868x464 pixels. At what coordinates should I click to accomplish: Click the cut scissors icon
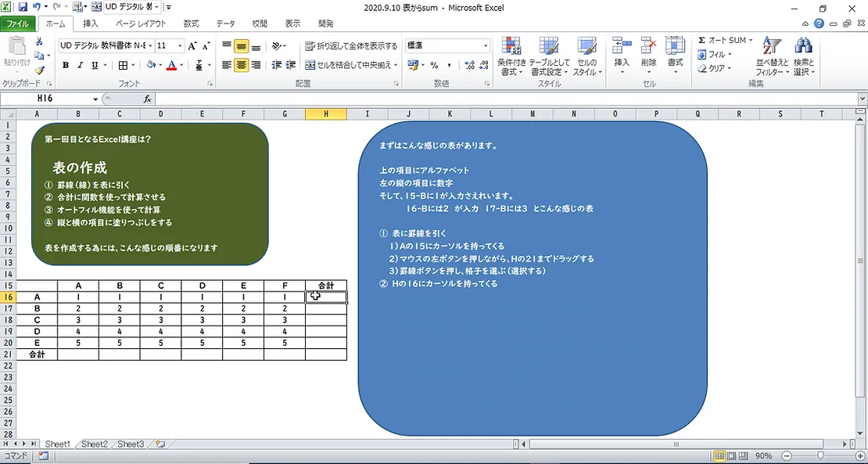click(39, 41)
